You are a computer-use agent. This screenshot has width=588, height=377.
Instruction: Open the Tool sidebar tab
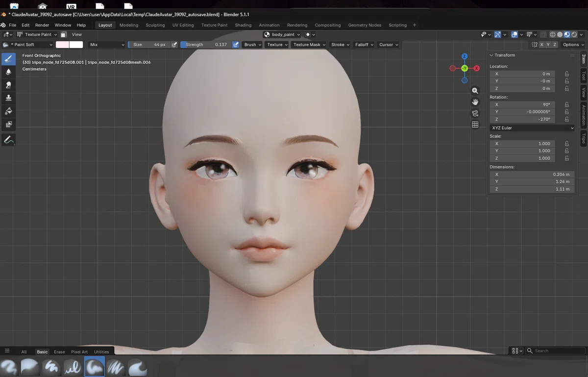(584, 75)
